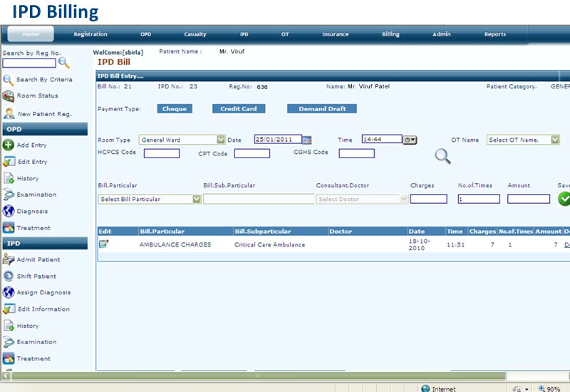Click the Search By Criteria link

44,80
